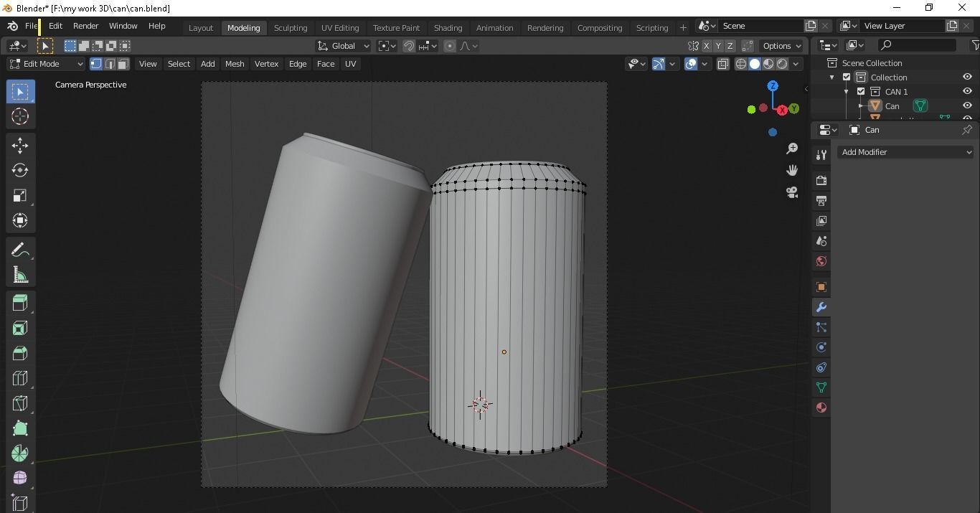Toggle proportional editing
Screen dimensions: 980x513
click(x=450, y=46)
